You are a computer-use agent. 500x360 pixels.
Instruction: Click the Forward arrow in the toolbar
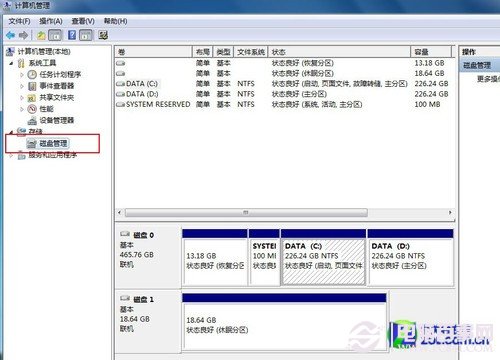point(23,35)
